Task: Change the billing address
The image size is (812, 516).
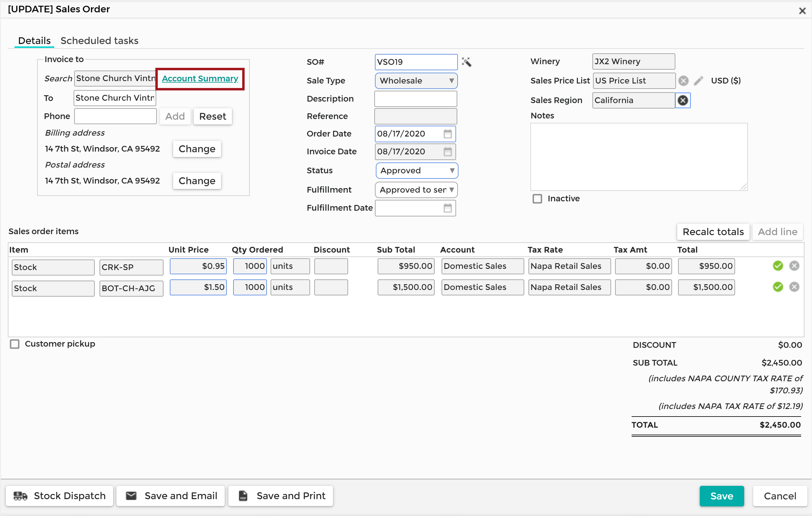Action: click(197, 149)
